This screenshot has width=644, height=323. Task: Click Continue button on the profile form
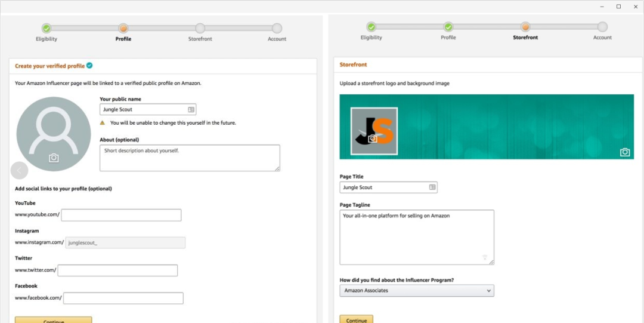pyautogui.click(x=54, y=320)
